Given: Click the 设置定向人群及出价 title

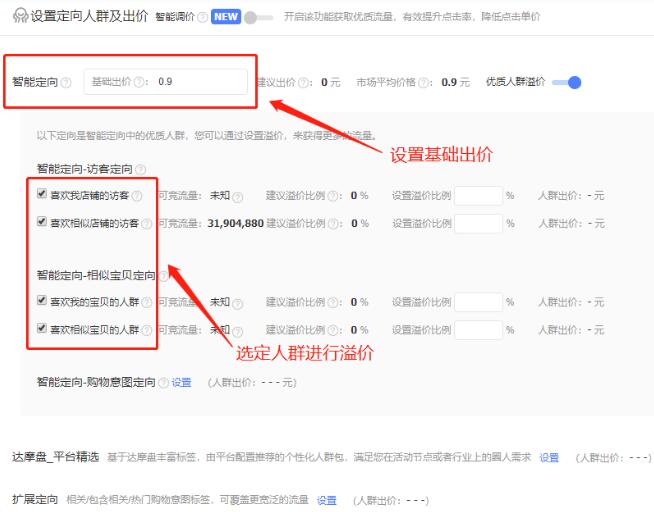Looking at the screenshot, I should tap(89, 16).
